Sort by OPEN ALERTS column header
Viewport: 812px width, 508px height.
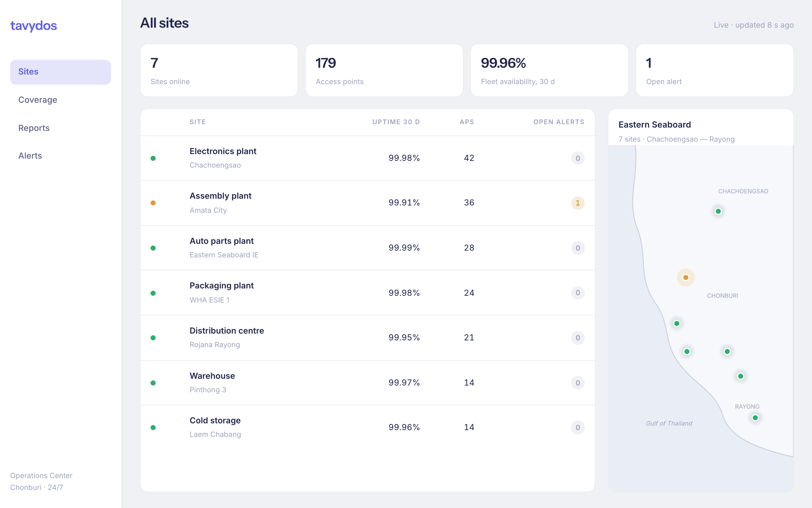coord(559,122)
